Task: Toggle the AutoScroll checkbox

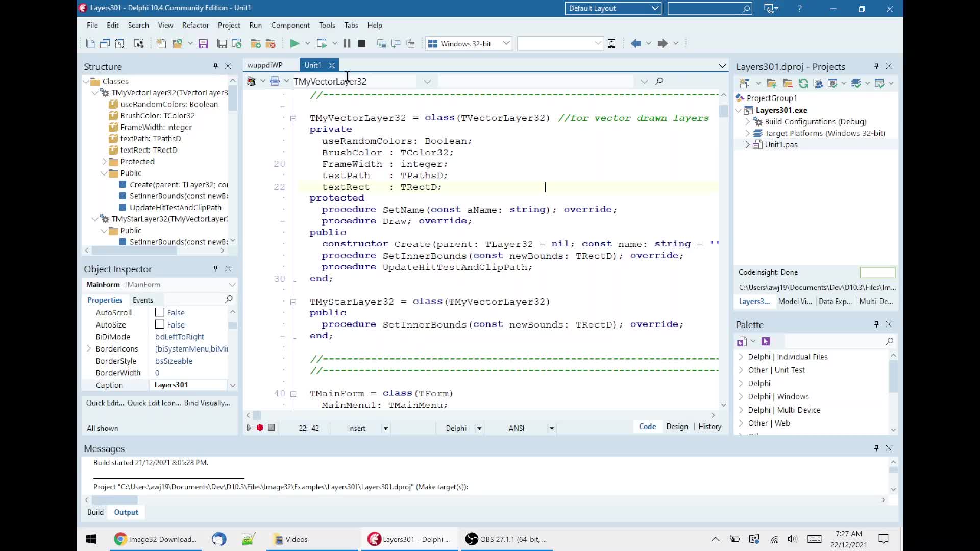Action: [160, 312]
